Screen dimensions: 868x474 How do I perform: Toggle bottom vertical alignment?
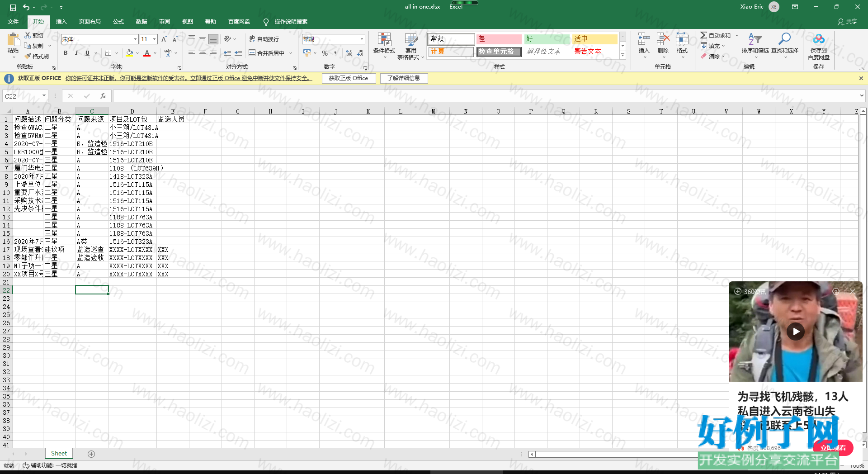click(x=213, y=39)
